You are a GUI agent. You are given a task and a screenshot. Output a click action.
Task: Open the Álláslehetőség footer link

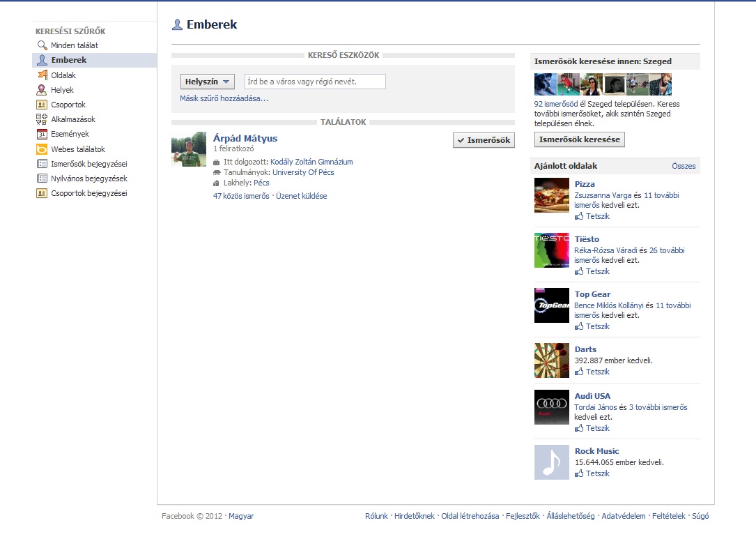click(571, 516)
